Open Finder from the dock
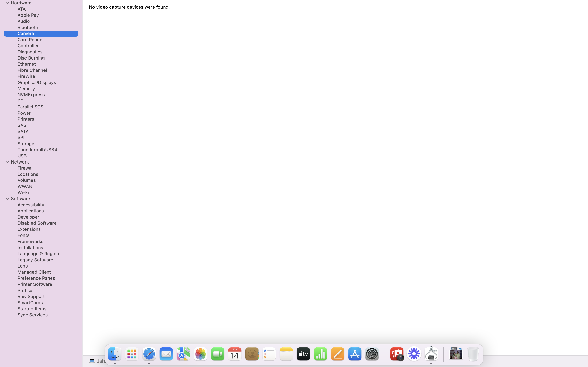The image size is (588, 367). click(115, 354)
